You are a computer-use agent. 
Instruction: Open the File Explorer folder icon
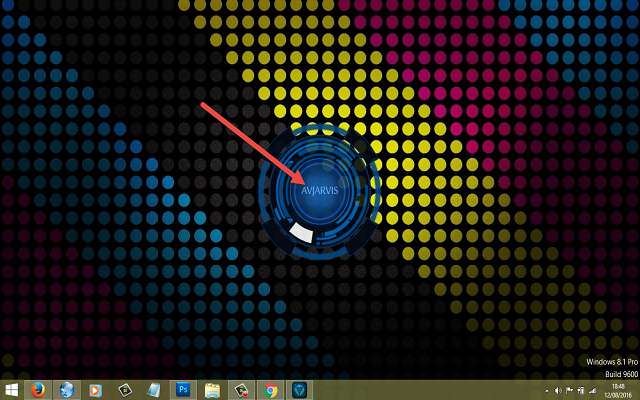tap(212, 389)
